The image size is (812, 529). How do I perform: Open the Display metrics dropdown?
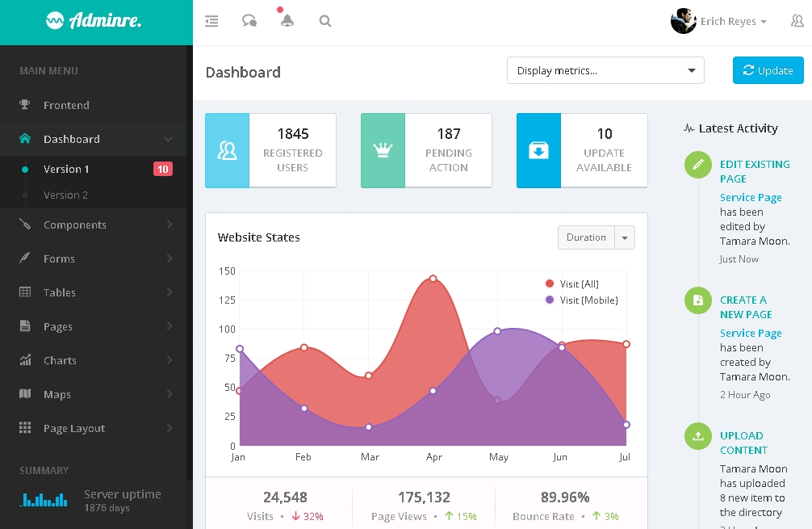pos(605,71)
